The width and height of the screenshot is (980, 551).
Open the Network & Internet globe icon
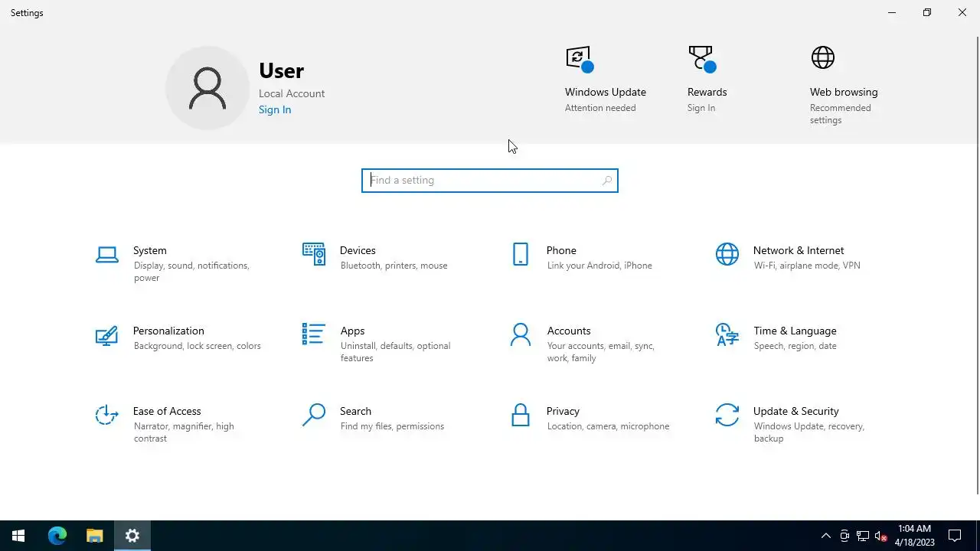pos(727,254)
